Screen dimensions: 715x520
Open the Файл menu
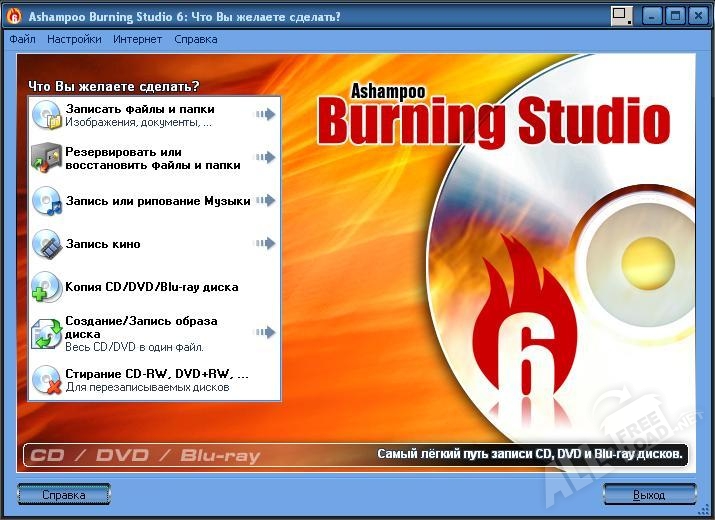point(22,40)
